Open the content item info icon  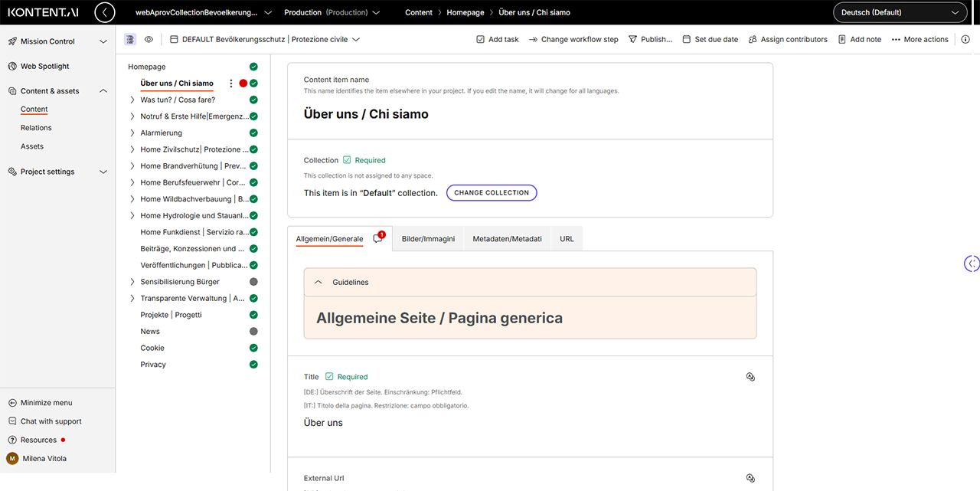tap(965, 39)
